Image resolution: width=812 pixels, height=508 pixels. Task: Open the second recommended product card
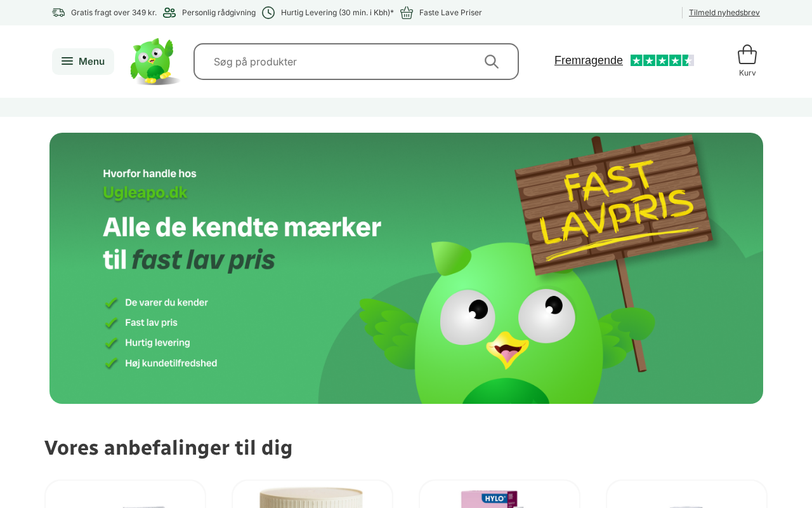click(312, 494)
